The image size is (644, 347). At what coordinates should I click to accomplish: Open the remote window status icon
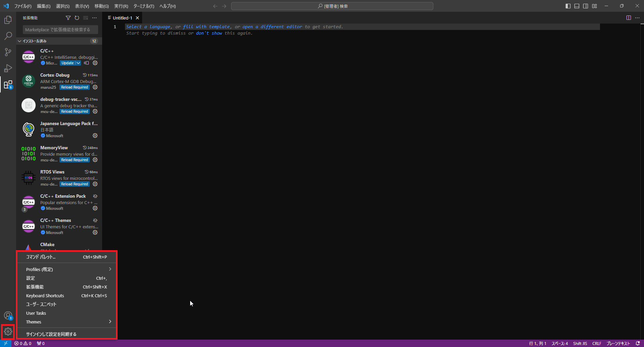6,343
